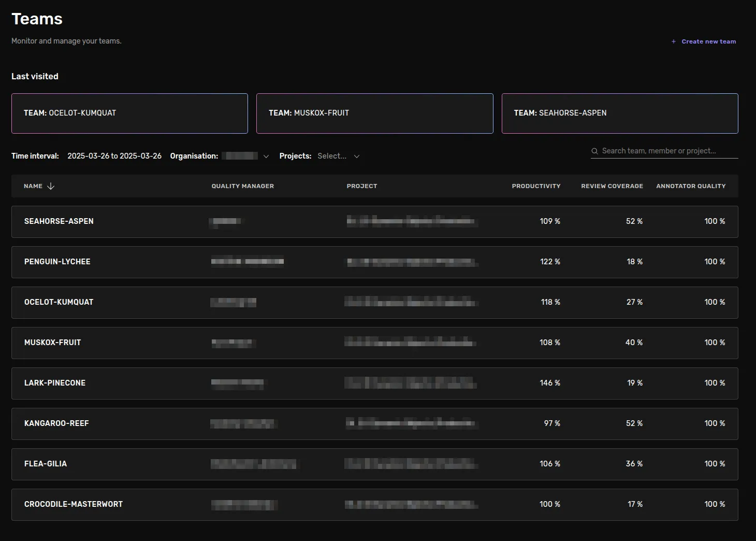Sort by Annotator Quality column header
756x541 pixels.
click(691, 186)
